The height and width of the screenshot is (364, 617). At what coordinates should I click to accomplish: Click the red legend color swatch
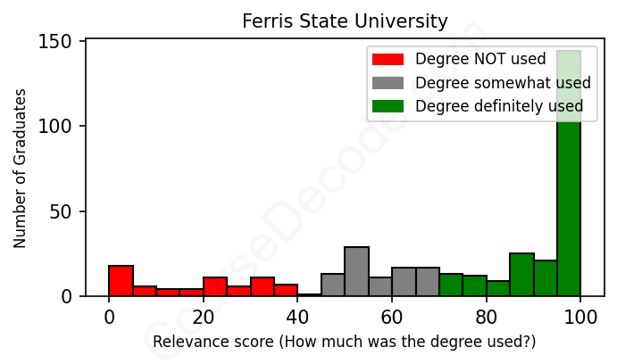(388, 60)
